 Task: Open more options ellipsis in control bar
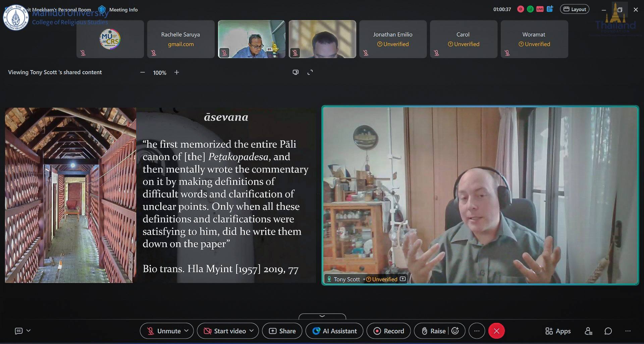477,331
